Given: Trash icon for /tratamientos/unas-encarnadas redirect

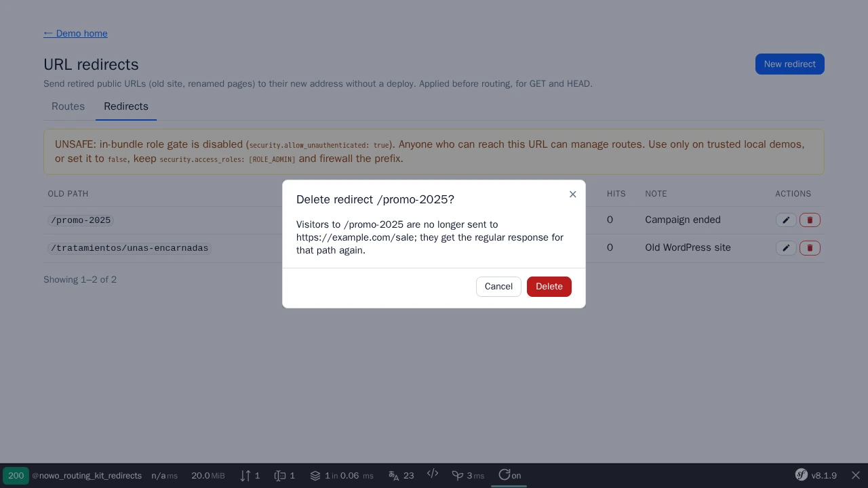Looking at the screenshot, I should (810, 248).
